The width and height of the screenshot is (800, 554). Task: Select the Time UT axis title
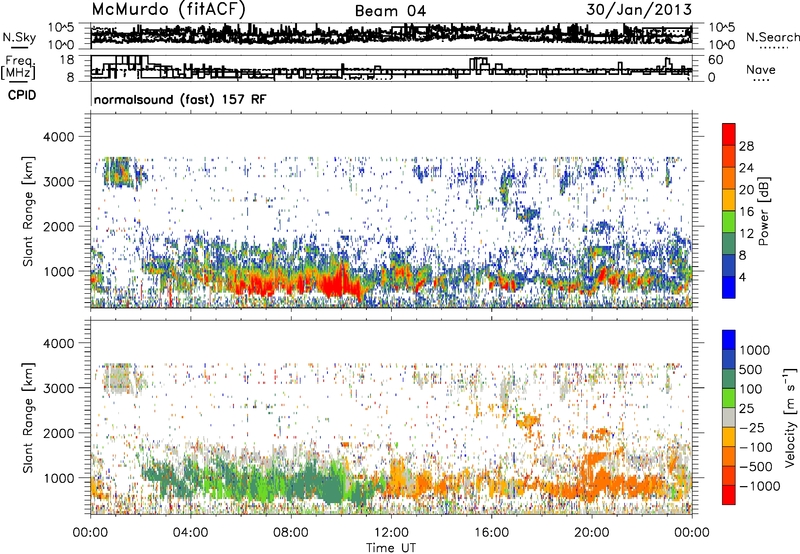[391, 548]
